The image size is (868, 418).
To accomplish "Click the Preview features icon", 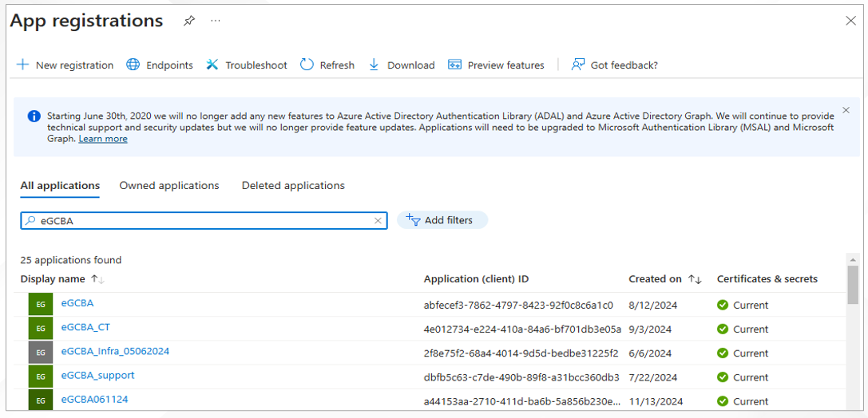I will pos(454,65).
